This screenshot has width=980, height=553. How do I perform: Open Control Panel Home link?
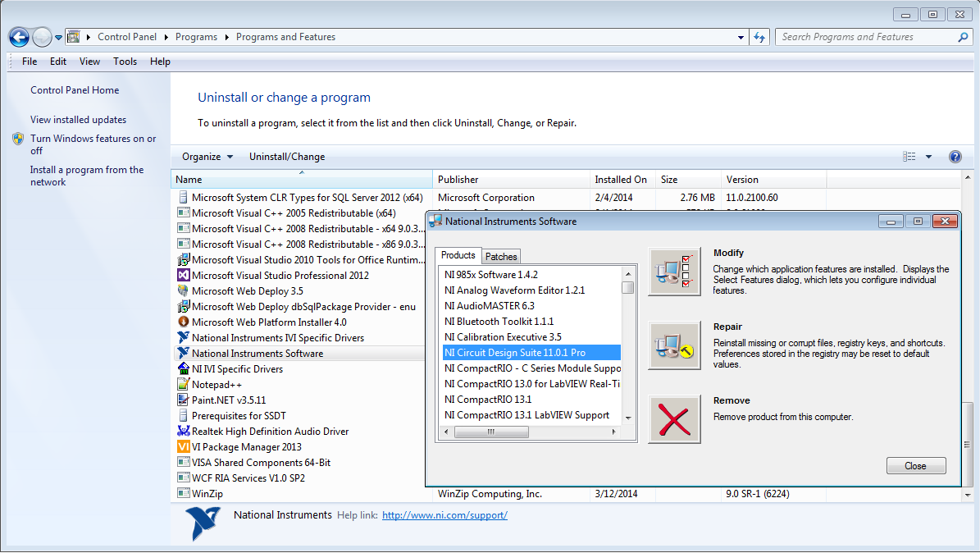tap(75, 91)
